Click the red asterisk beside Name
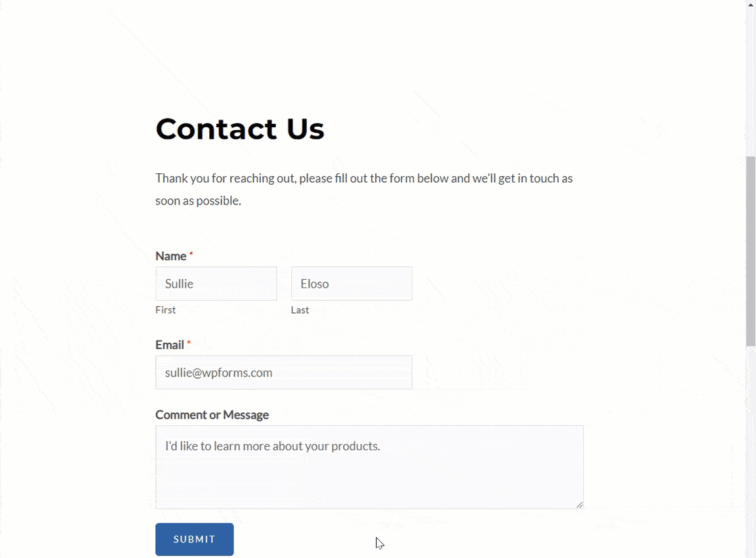 [191, 255]
